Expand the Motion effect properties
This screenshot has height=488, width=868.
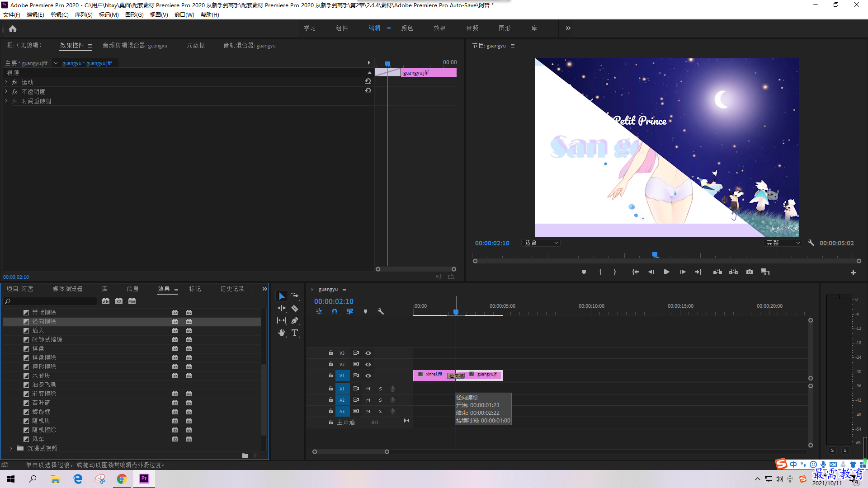[x=6, y=82]
